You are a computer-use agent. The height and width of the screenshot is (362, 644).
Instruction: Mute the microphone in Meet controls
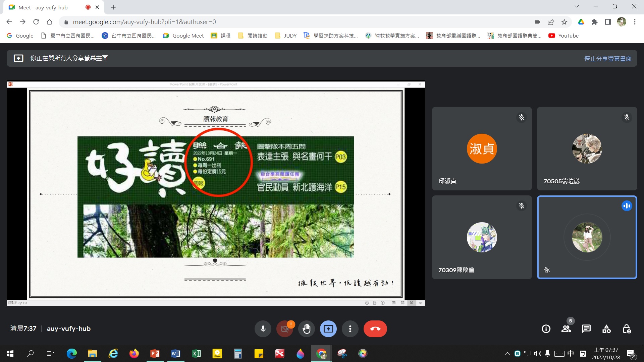[263, 329]
